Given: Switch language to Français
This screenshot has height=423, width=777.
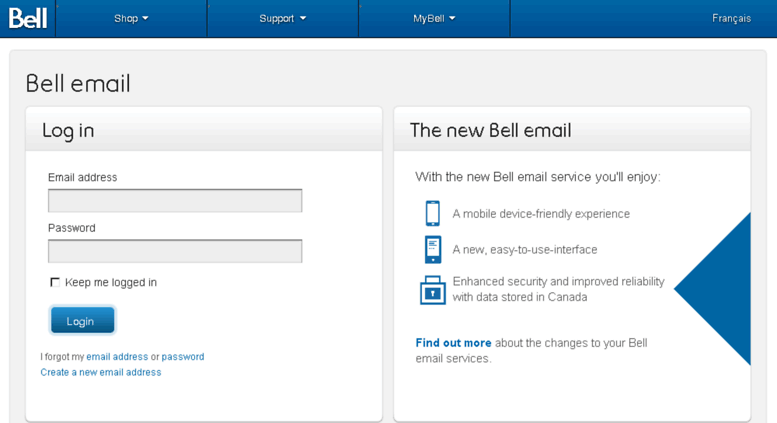Looking at the screenshot, I should (731, 18).
